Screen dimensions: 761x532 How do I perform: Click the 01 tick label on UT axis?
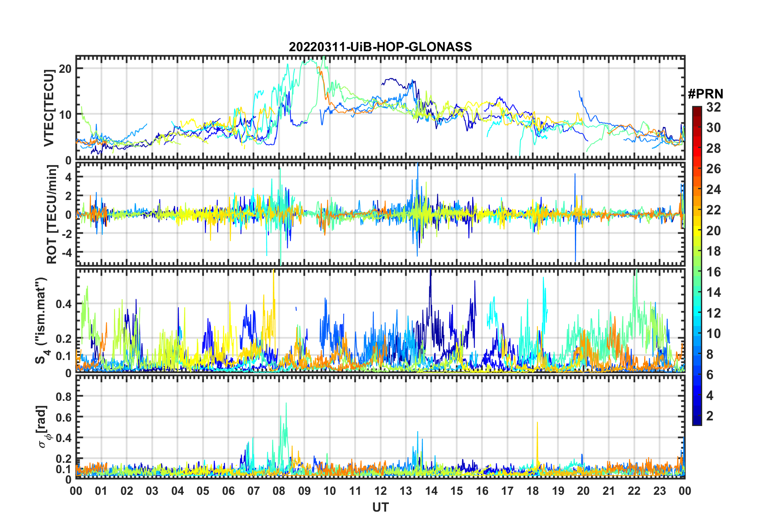pos(101,491)
